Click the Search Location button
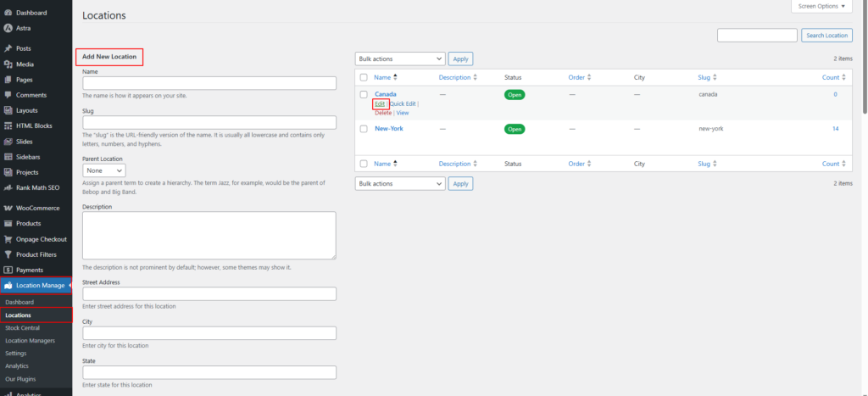 click(826, 35)
